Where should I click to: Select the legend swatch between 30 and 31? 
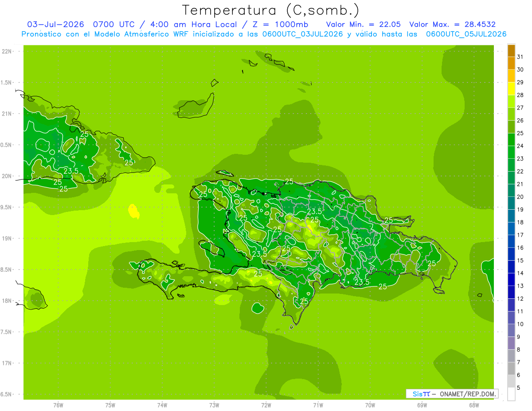click(511, 63)
